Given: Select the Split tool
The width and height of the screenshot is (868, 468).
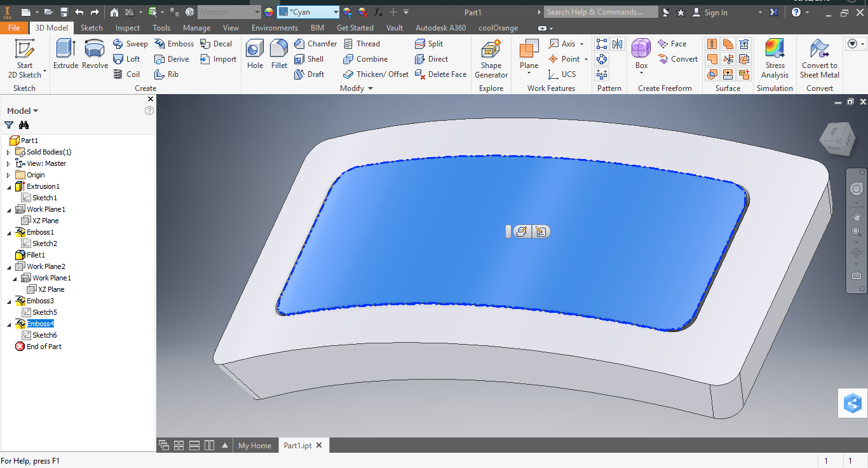Looking at the screenshot, I should pos(429,44).
